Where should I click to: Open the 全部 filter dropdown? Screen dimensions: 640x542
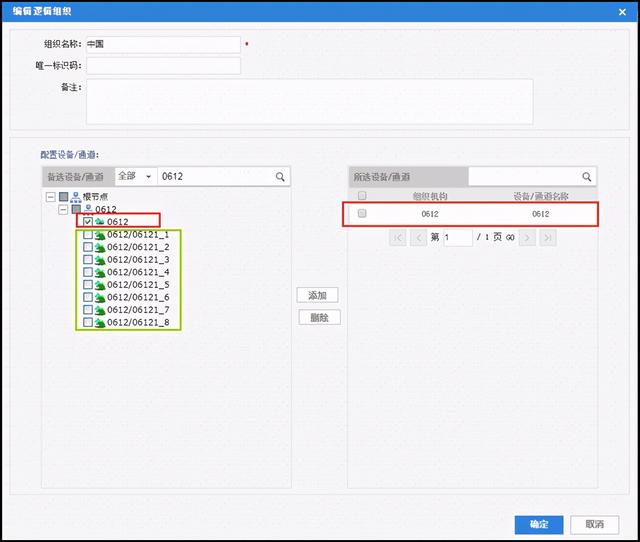pyautogui.click(x=136, y=177)
